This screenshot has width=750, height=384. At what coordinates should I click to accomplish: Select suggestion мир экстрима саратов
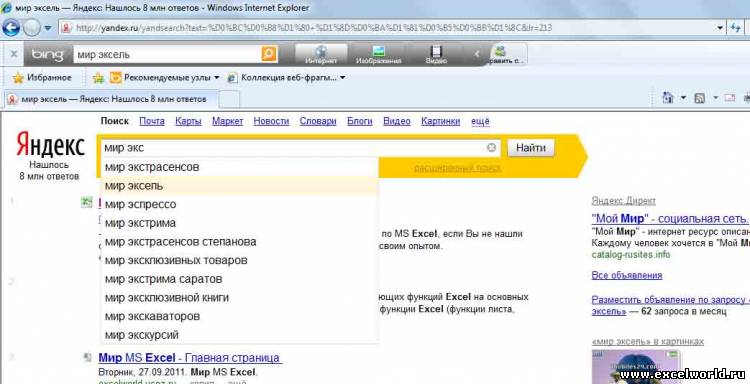point(240,279)
